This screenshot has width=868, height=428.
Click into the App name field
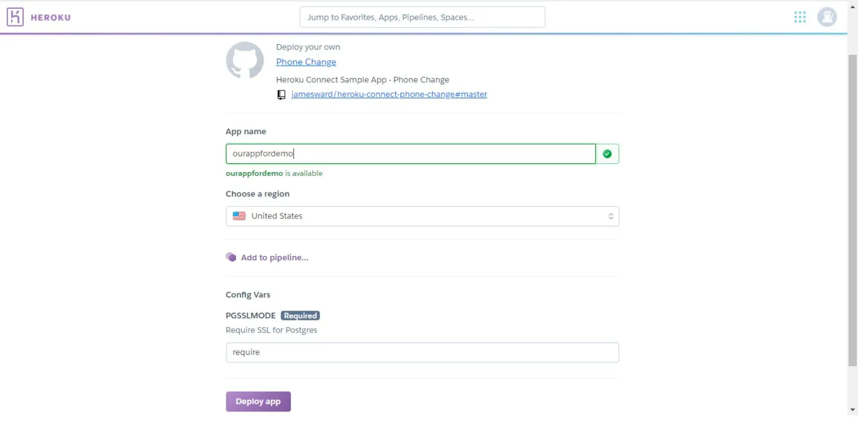coord(410,154)
